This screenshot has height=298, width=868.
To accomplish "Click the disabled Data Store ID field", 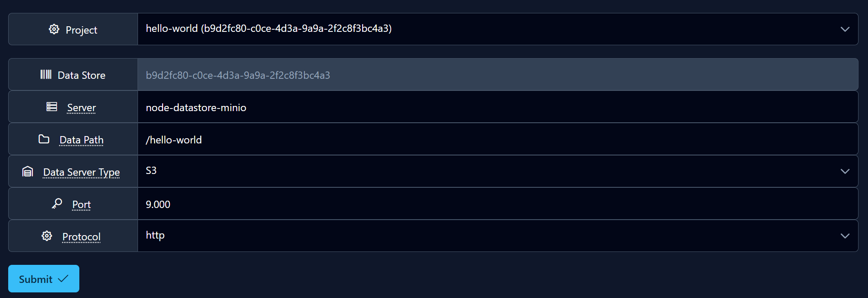I will pos(498,74).
